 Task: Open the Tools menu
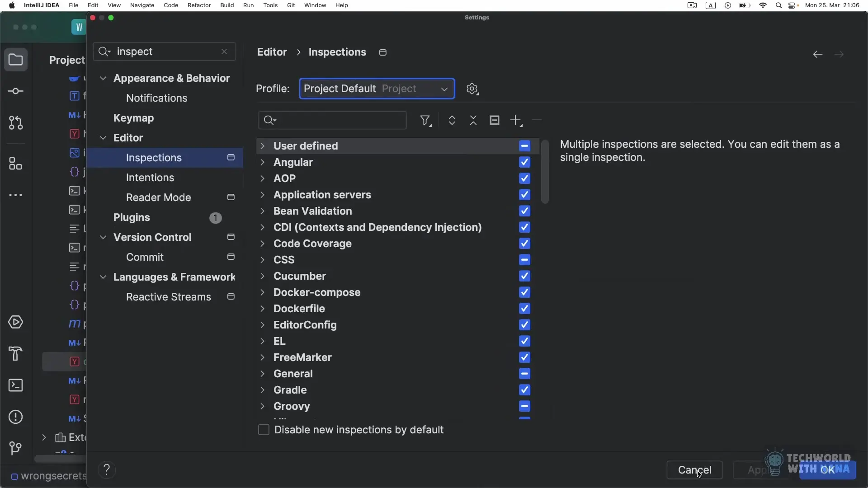[x=270, y=5]
